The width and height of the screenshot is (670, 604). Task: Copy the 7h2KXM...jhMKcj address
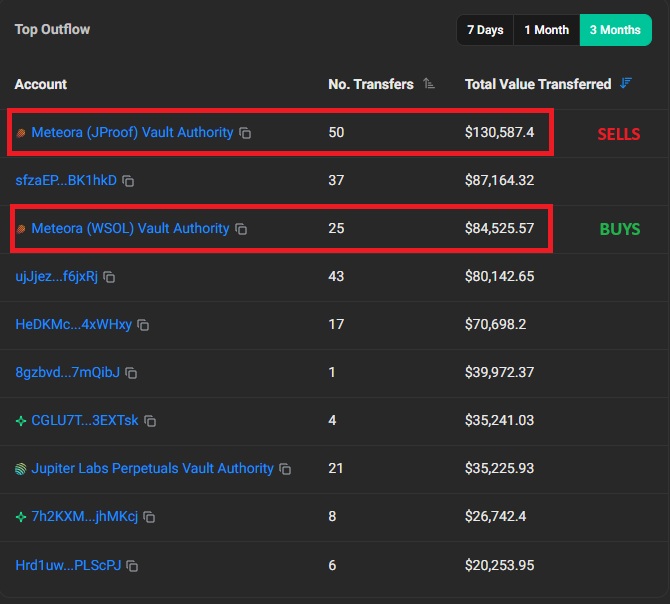tap(149, 517)
